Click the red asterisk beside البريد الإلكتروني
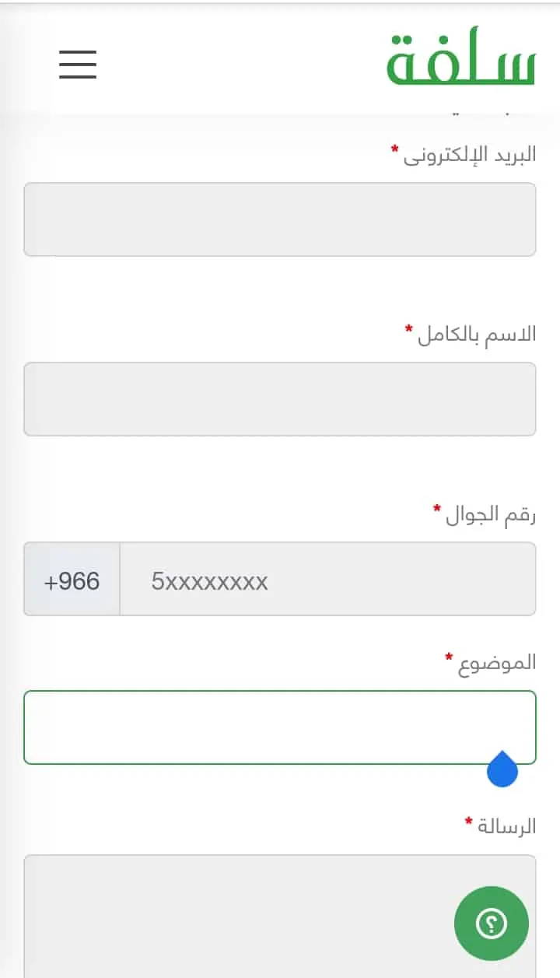This screenshot has height=978, width=560. (395, 149)
